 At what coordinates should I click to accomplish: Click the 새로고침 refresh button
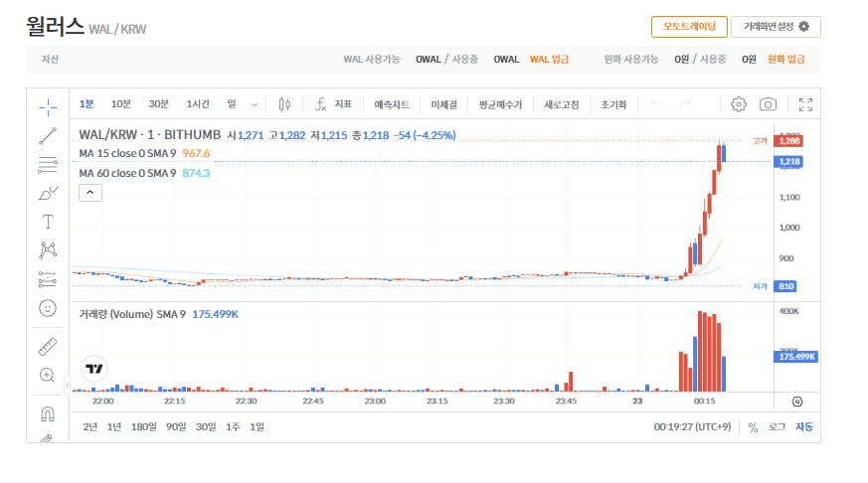pos(562,104)
